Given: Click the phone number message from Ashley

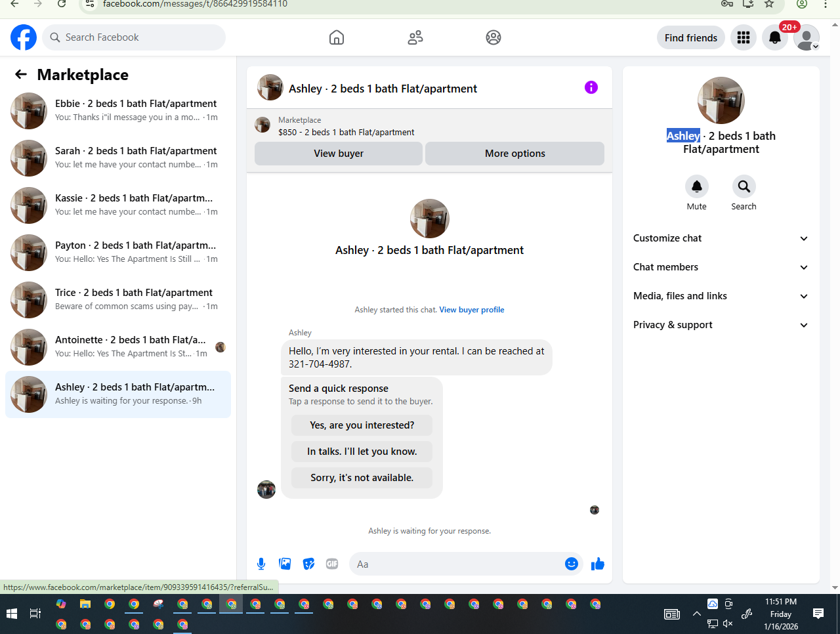Looking at the screenshot, I should [417, 357].
